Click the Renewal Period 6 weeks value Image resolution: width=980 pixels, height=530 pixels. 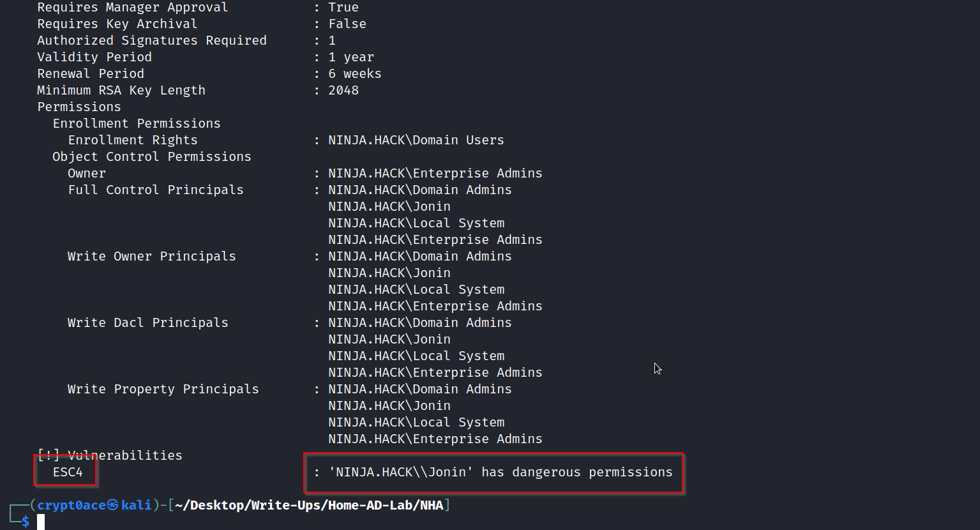355,73
